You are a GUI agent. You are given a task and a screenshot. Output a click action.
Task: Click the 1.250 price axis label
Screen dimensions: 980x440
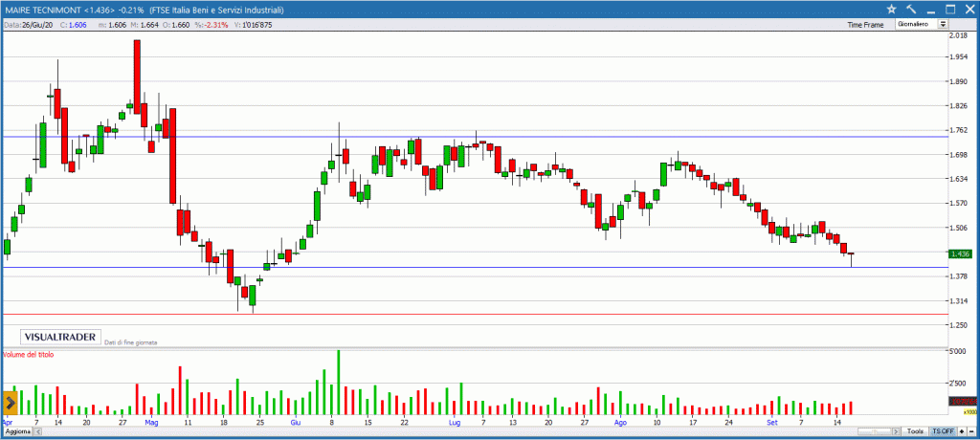[959, 325]
